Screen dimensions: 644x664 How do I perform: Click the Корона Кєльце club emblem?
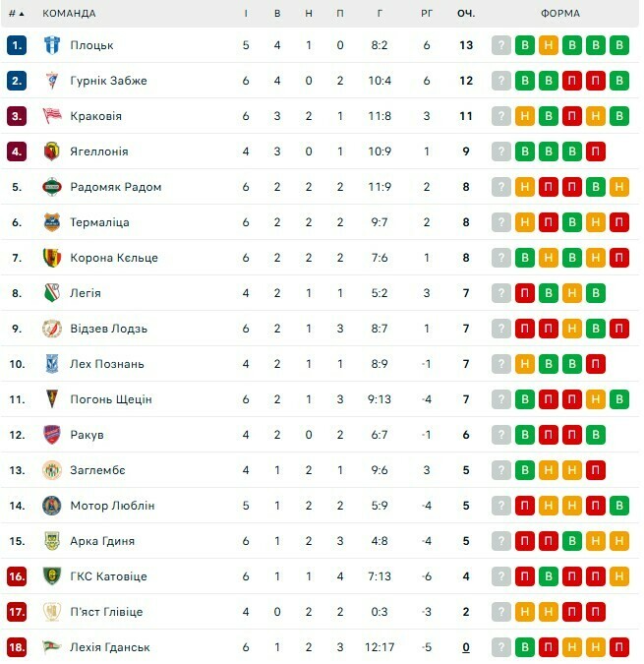52,258
